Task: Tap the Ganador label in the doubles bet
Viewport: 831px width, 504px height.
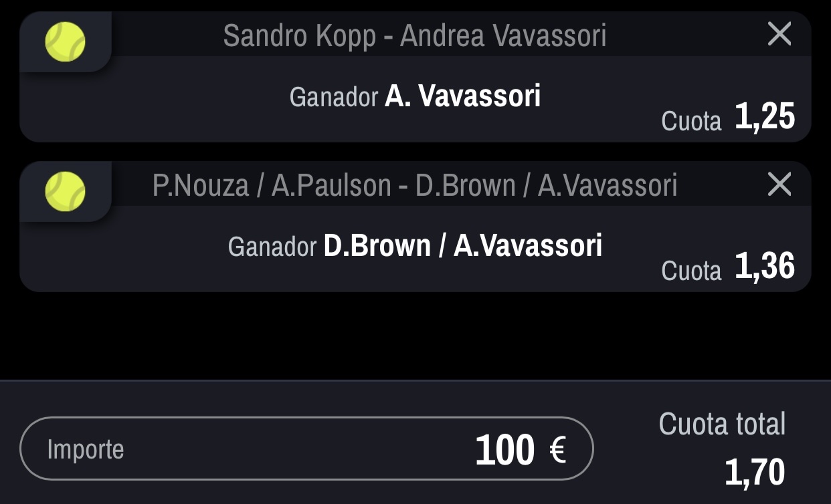Action: coord(272,248)
